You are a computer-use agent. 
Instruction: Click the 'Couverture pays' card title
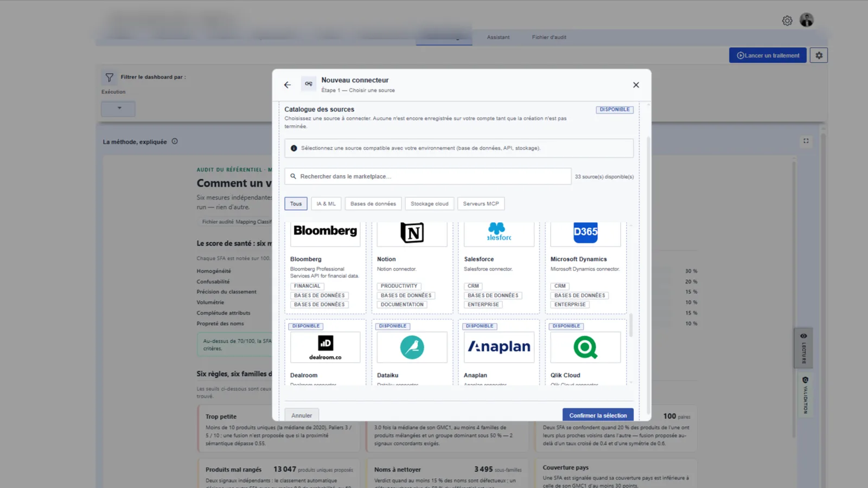pos(566,467)
